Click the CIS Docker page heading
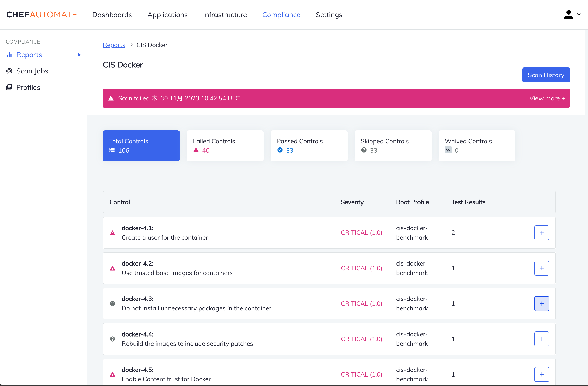The height and width of the screenshot is (386, 588). (x=123, y=65)
